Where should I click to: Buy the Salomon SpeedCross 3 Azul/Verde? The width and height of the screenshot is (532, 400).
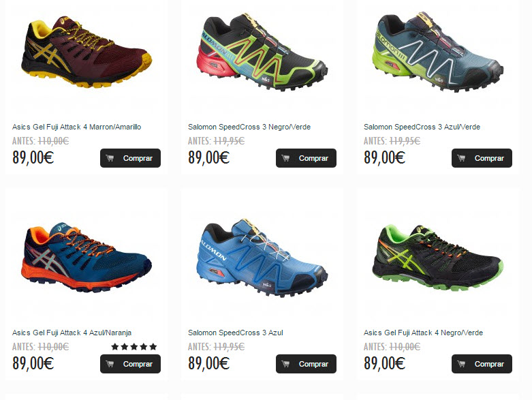click(x=482, y=158)
